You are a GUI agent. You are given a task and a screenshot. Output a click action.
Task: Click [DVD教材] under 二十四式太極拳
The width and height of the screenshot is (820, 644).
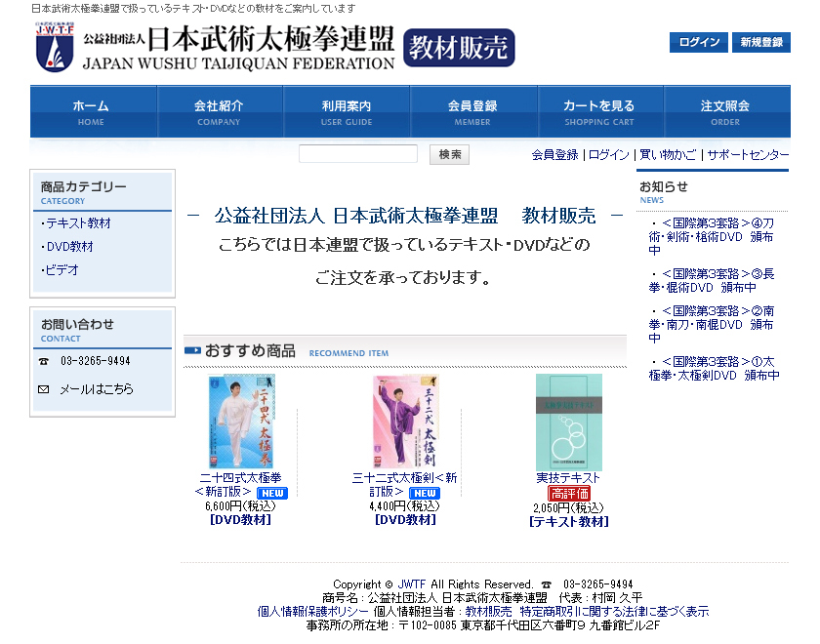240,519
